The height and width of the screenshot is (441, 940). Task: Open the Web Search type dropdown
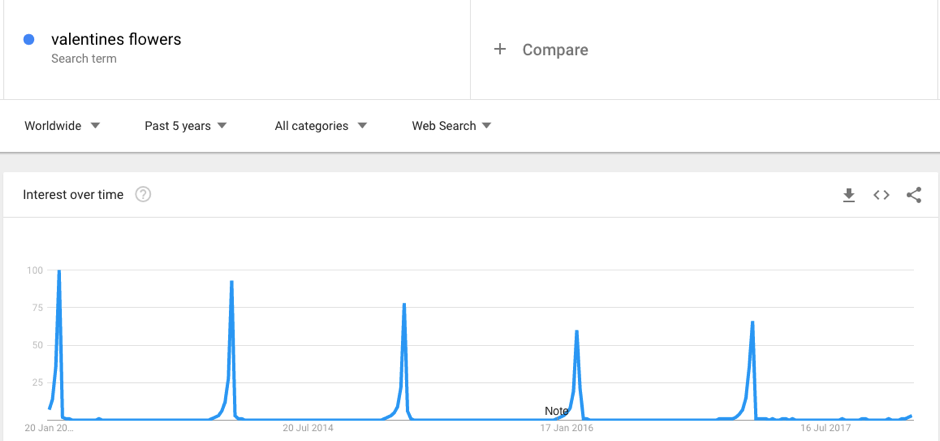[x=451, y=126]
